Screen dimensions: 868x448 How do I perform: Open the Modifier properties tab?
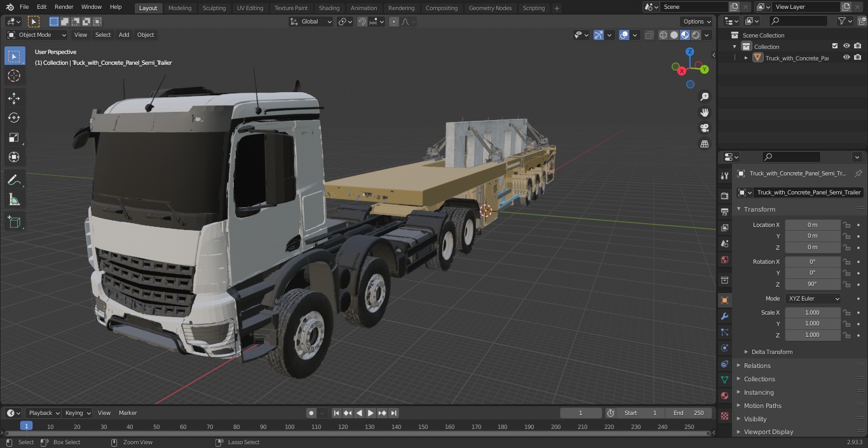tap(724, 316)
